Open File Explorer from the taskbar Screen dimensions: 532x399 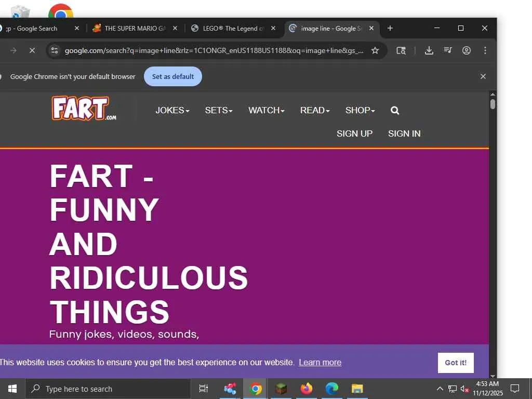pyautogui.click(x=357, y=389)
